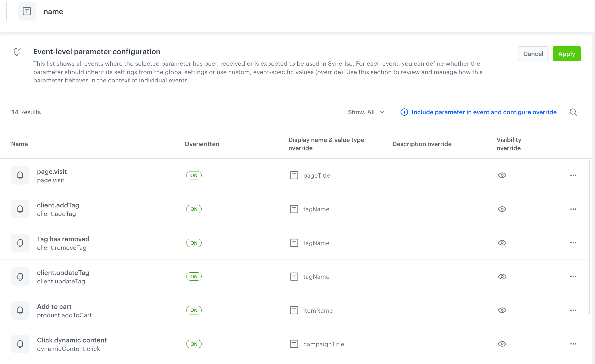Open three-dot menu for Tag has removed
The height and width of the screenshot is (364, 595).
pyautogui.click(x=573, y=243)
